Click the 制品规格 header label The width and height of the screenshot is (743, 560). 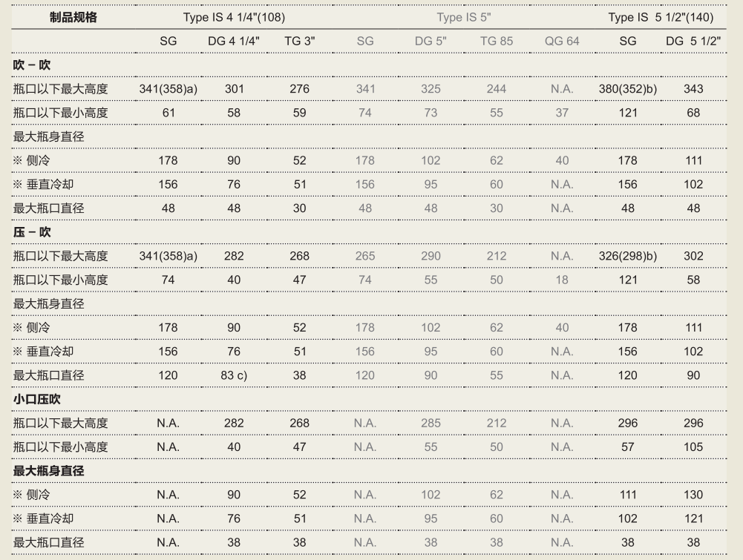tap(73, 18)
